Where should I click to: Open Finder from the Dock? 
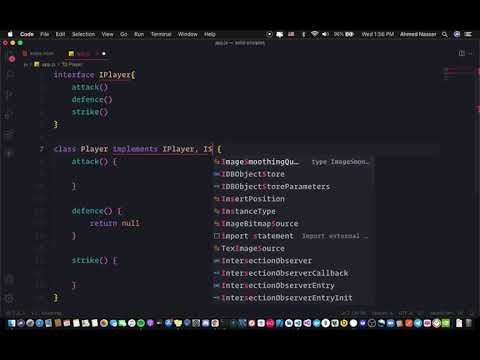pos(12,323)
